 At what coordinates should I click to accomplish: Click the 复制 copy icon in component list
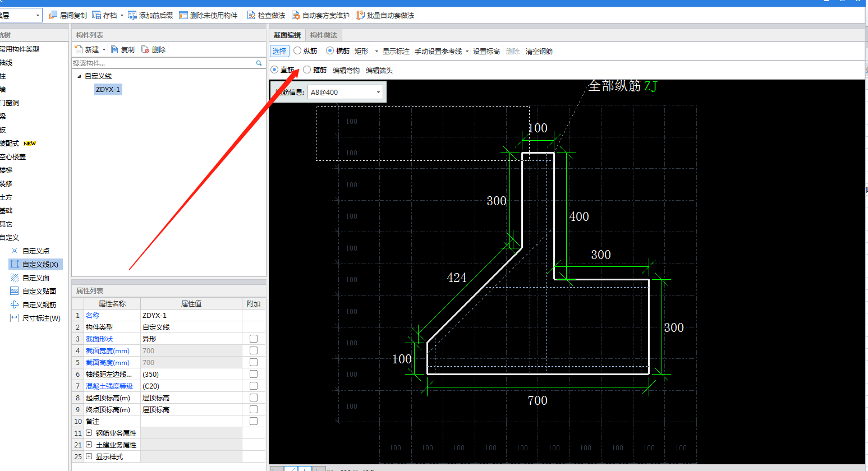click(x=115, y=49)
